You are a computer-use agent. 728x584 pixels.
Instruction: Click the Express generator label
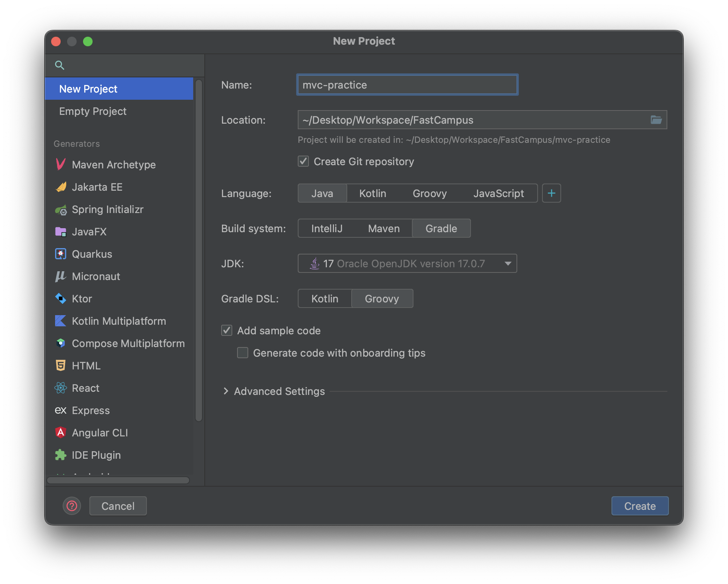tap(91, 410)
